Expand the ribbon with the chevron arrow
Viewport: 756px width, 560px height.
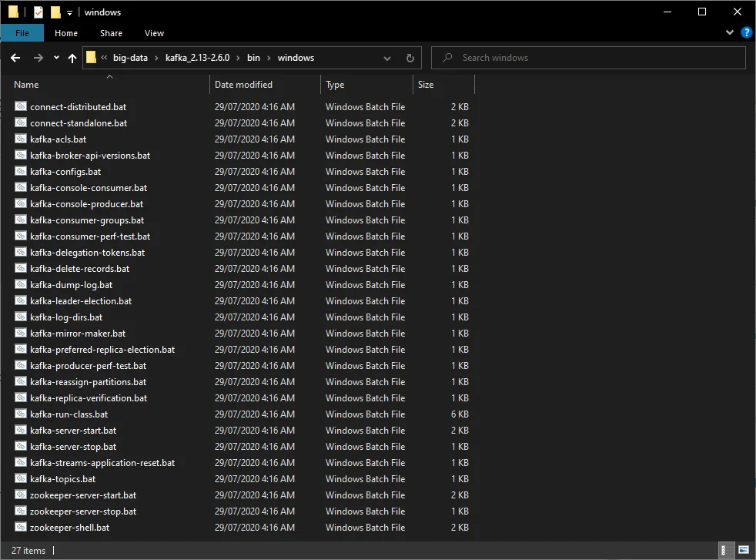[728, 32]
